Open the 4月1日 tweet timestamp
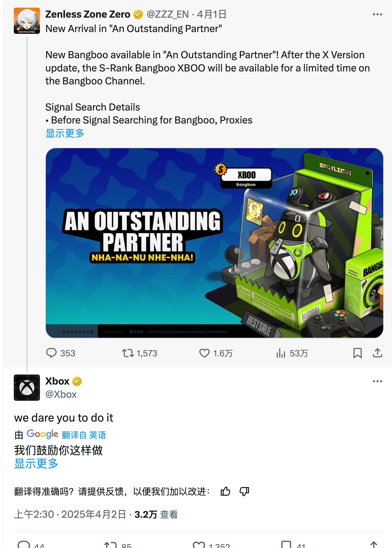Screen dimensions: 392x548 click(x=212, y=14)
